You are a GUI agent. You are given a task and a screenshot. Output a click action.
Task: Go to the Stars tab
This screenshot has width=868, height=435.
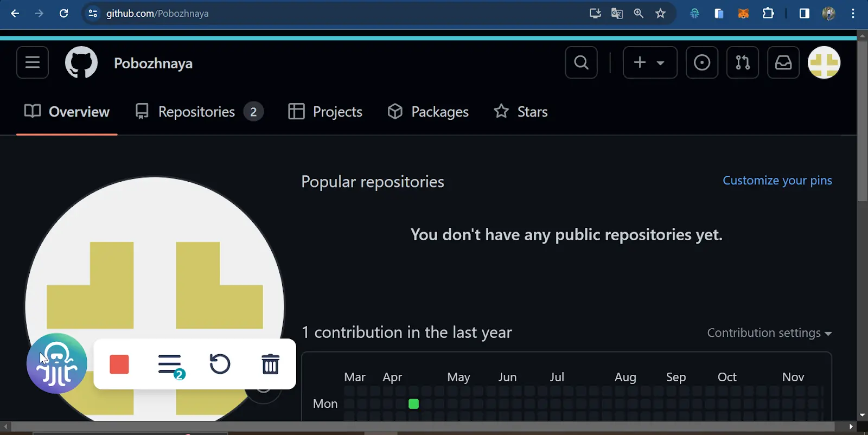tap(521, 112)
